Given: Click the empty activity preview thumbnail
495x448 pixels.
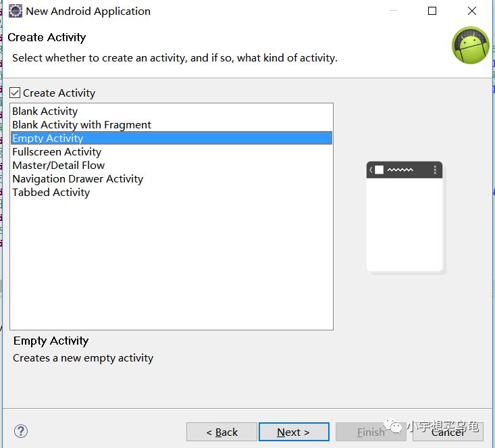Looking at the screenshot, I should coord(405,217).
